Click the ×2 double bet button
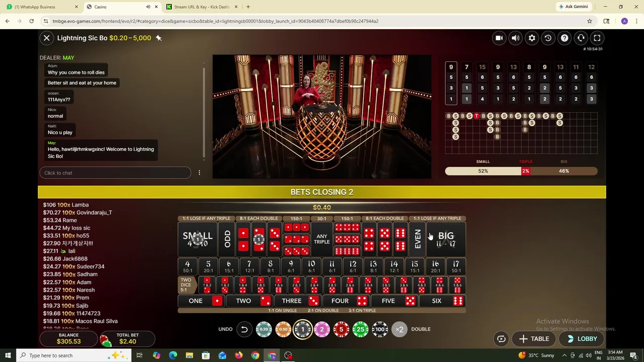644x362 pixels. pos(399,329)
